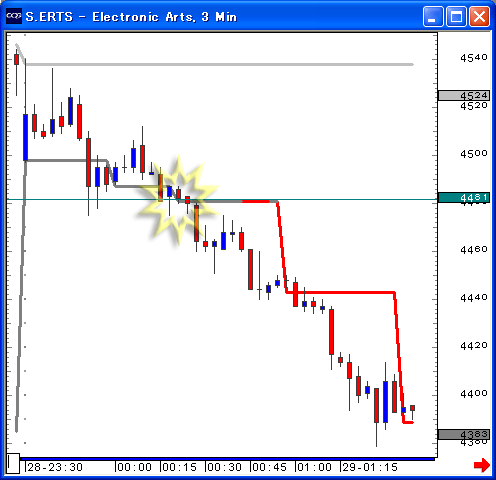Click the 28-23:30 time axis label
The width and height of the screenshot is (496, 480).
click(55, 467)
